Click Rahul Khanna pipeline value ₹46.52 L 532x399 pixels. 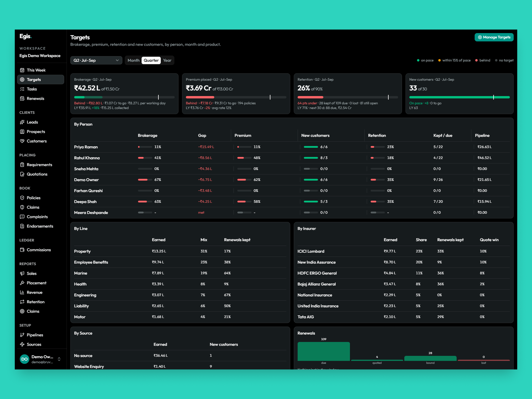click(484, 158)
